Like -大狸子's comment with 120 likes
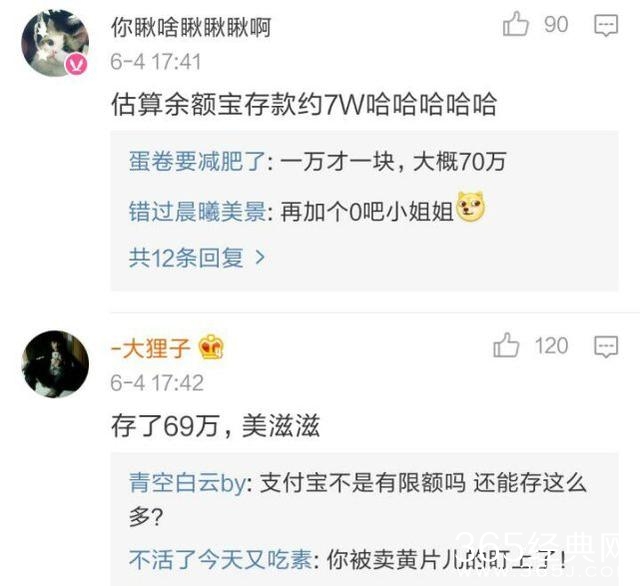This screenshot has height=586, width=640. pyautogui.click(x=506, y=345)
